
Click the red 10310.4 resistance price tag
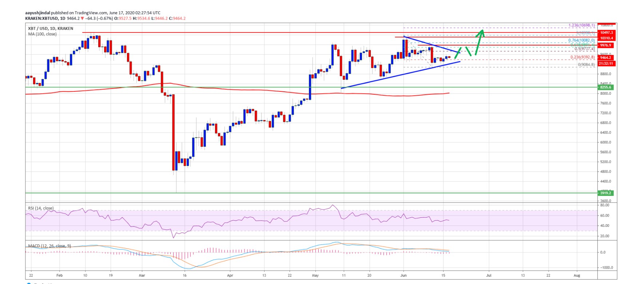(606, 38)
